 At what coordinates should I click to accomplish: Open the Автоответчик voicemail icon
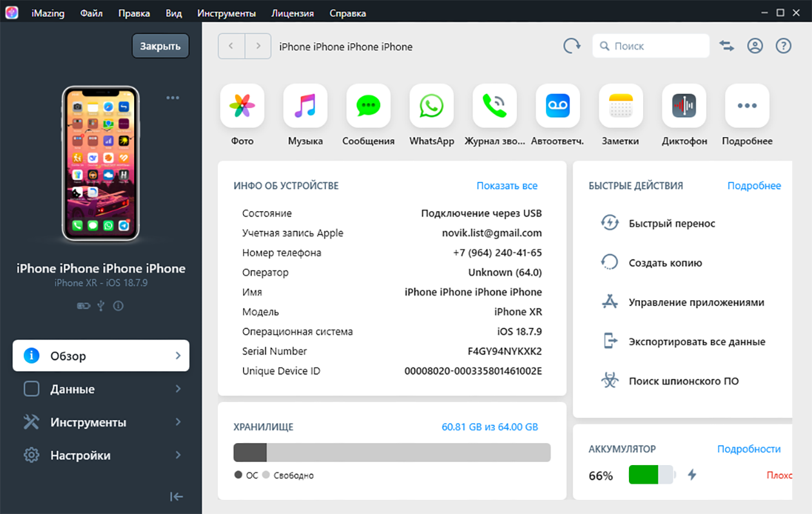click(558, 106)
